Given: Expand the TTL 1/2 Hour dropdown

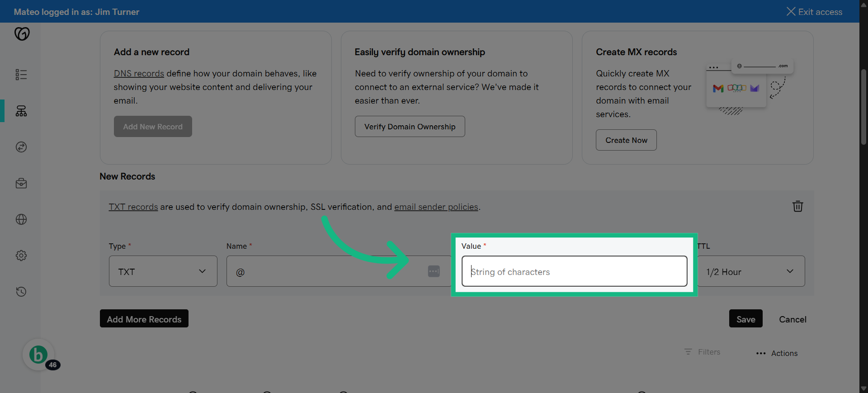Looking at the screenshot, I should [751, 271].
